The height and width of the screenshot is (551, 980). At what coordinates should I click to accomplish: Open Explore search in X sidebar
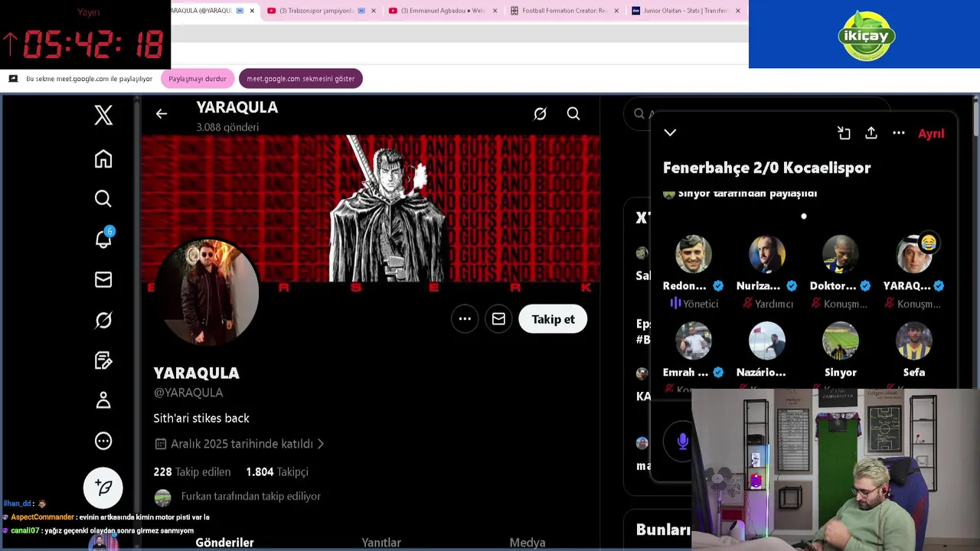[x=103, y=199]
